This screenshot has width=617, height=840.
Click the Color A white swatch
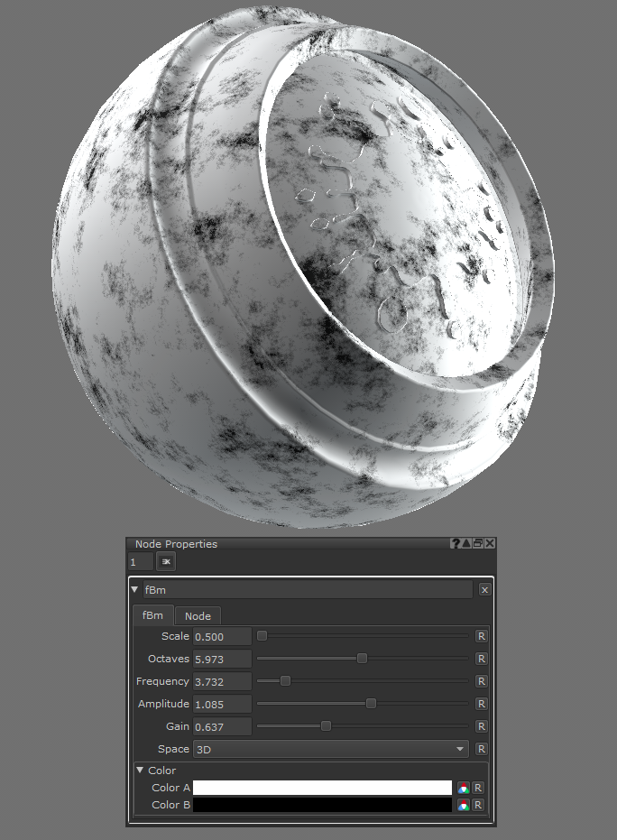322,788
